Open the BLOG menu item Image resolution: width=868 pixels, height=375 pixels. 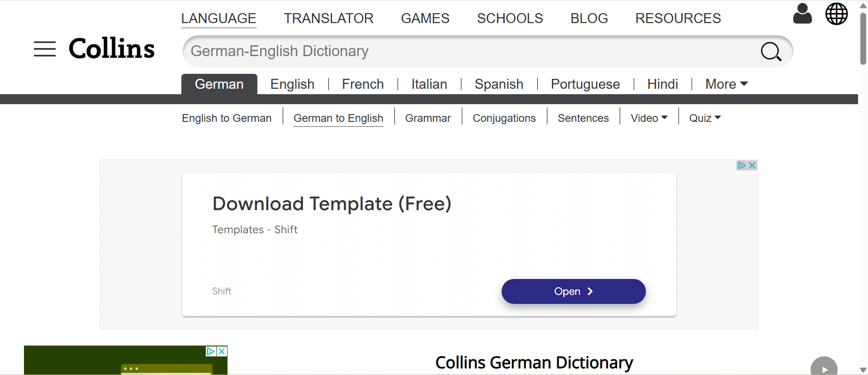pyautogui.click(x=589, y=19)
